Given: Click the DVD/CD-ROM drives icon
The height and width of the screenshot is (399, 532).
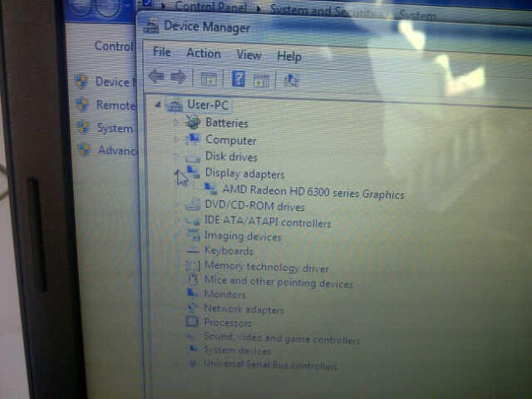Looking at the screenshot, I should [194, 204].
